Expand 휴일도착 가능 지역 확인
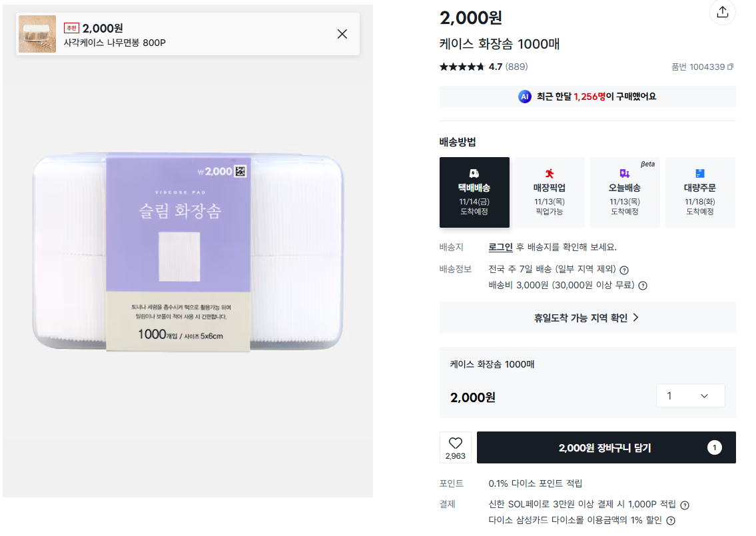 coord(587,318)
